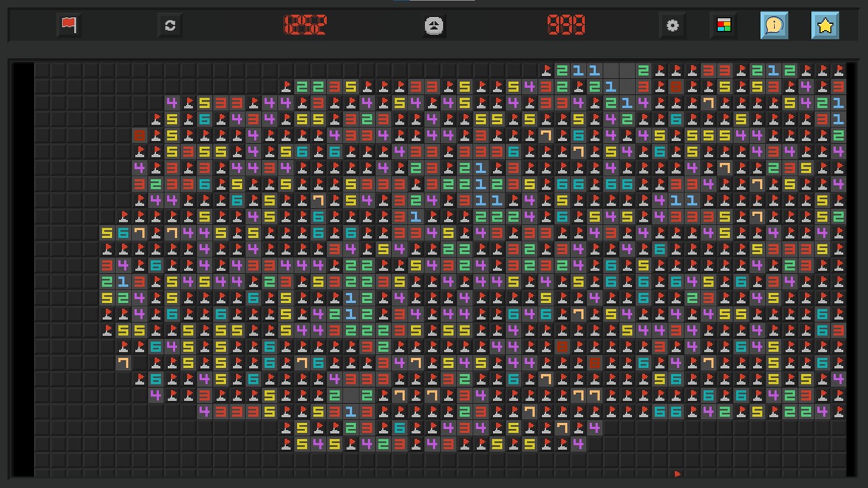The width and height of the screenshot is (868, 488).
Task: Click the leftmost yellow 5 beside 6 and 7
Action: coord(107,232)
